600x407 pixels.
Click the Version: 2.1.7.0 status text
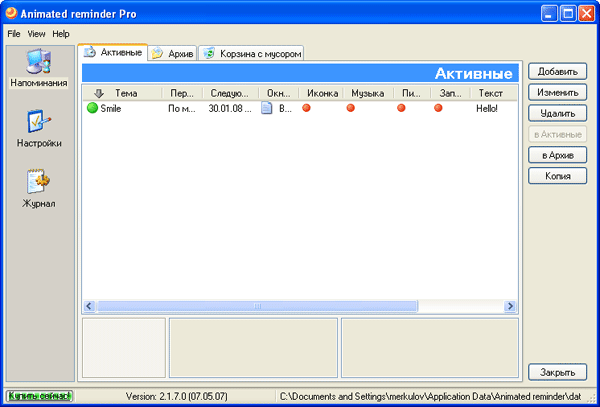pos(176,396)
